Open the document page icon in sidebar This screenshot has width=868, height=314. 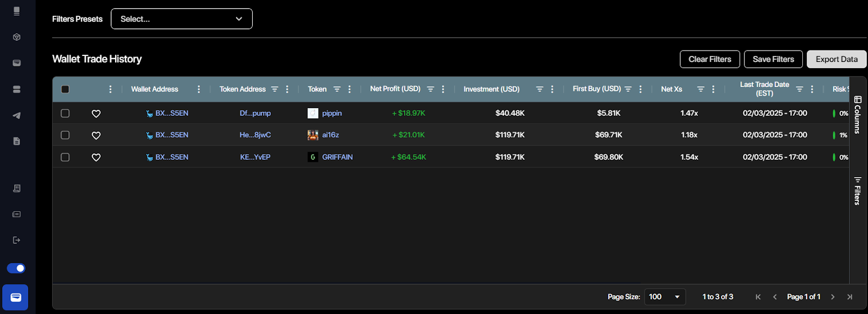pos(17,141)
